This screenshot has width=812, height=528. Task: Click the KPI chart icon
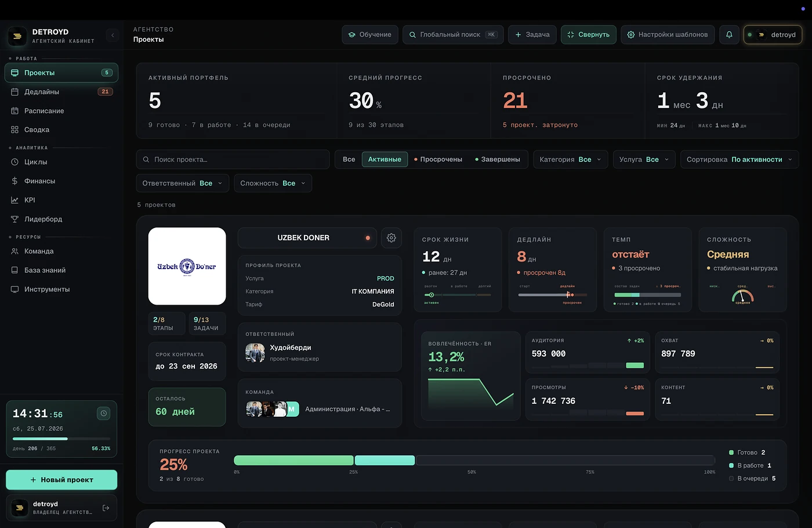pos(15,200)
